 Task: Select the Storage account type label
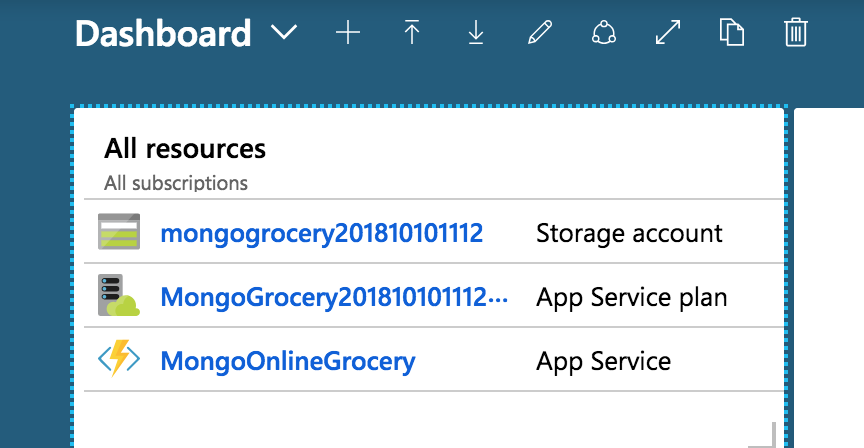(x=629, y=233)
